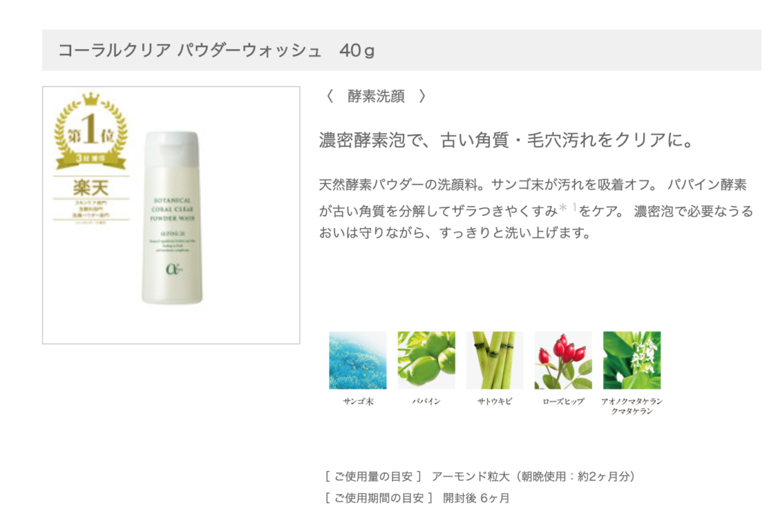Click the アオノクマタケラン plant image

(632, 360)
